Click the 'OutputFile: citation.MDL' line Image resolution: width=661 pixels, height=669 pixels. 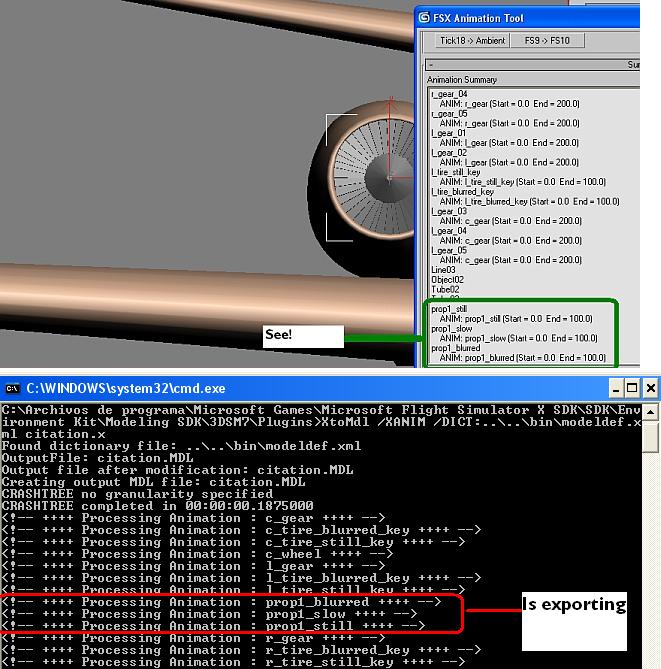(x=97, y=458)
